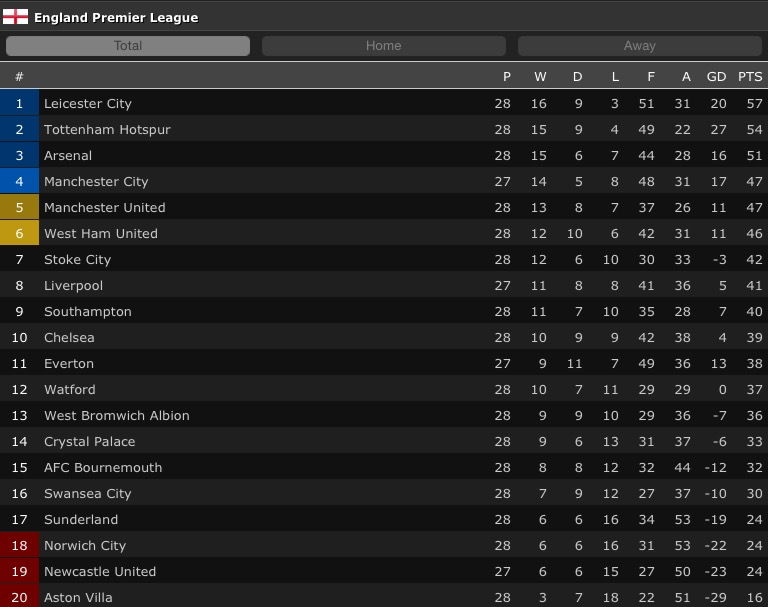
Task: Click the England Premier League title
Action: (x=116, y=17)
